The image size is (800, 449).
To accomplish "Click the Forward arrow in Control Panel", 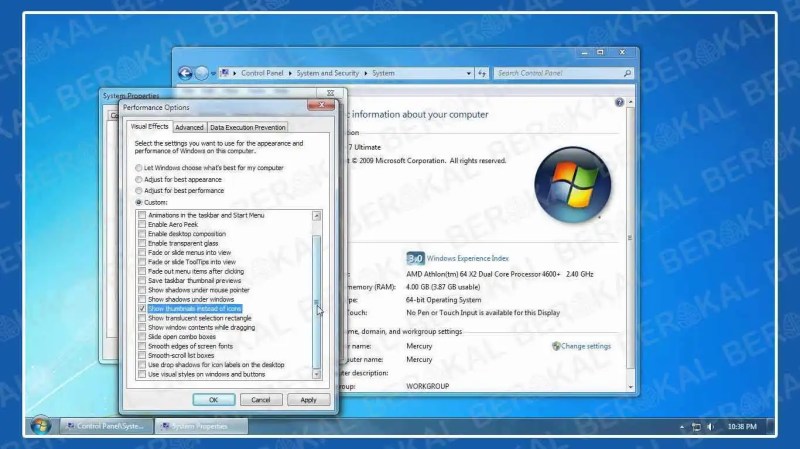I will click(x=202, y=73).
